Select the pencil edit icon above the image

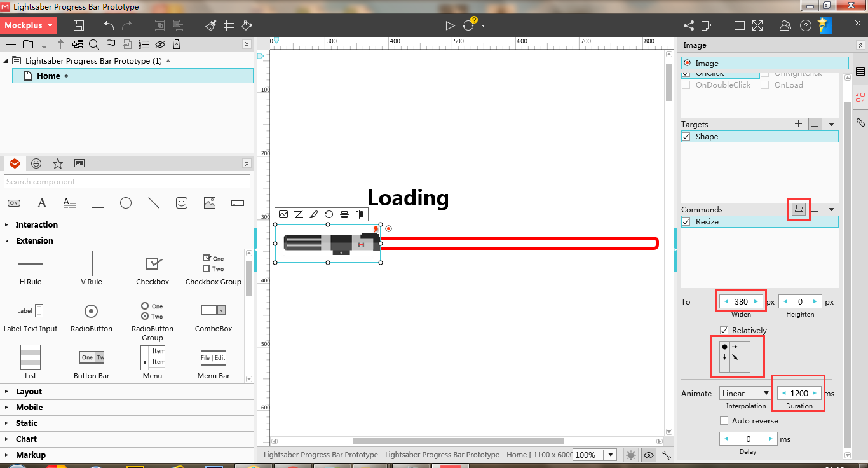pos(313,214)
